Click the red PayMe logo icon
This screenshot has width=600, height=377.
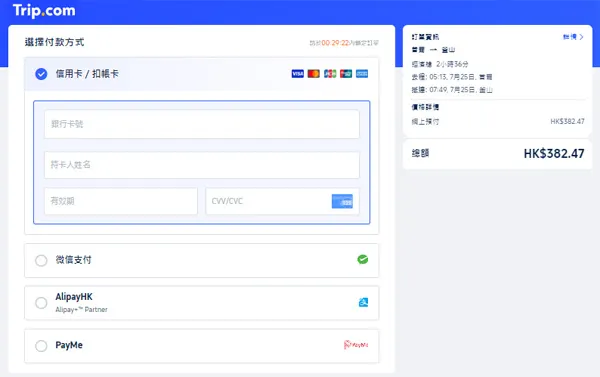tap(356, 345)
